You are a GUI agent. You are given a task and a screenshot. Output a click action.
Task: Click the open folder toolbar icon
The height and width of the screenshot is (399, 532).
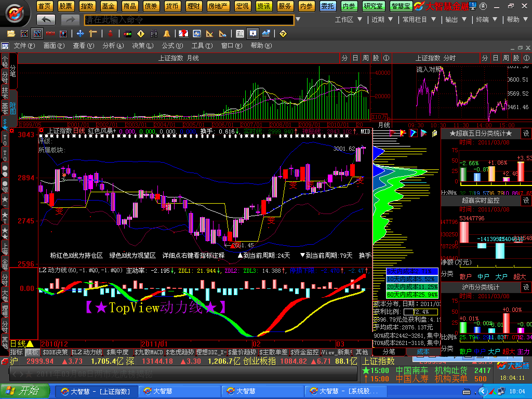11,34
